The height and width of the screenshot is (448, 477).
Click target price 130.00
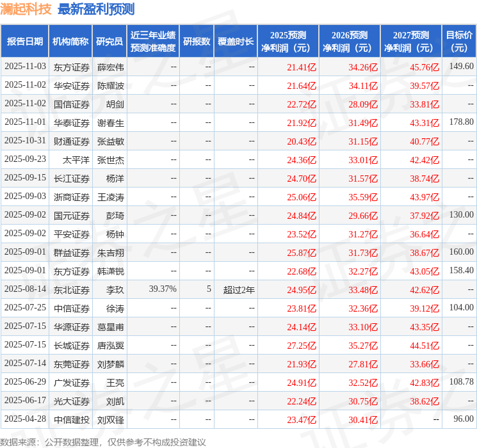pos(462,215)
